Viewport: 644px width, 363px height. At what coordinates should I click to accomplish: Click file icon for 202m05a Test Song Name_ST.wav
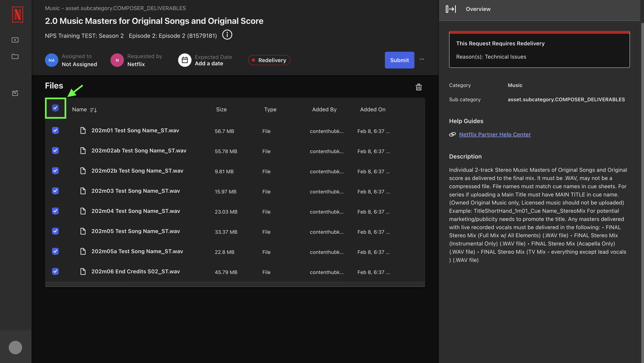83,251
